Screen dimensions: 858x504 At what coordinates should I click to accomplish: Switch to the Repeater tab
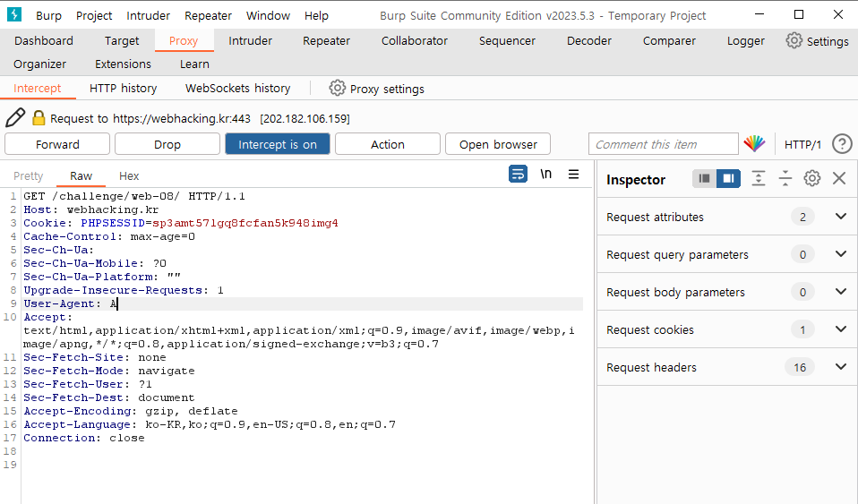coord(326,40)
